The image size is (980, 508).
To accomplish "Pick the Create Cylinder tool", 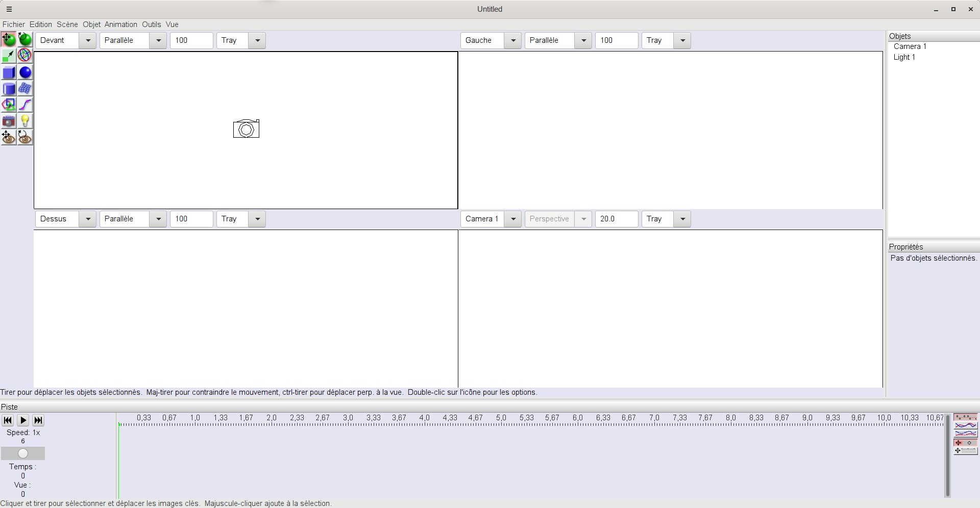I will (x=9, y=89).
